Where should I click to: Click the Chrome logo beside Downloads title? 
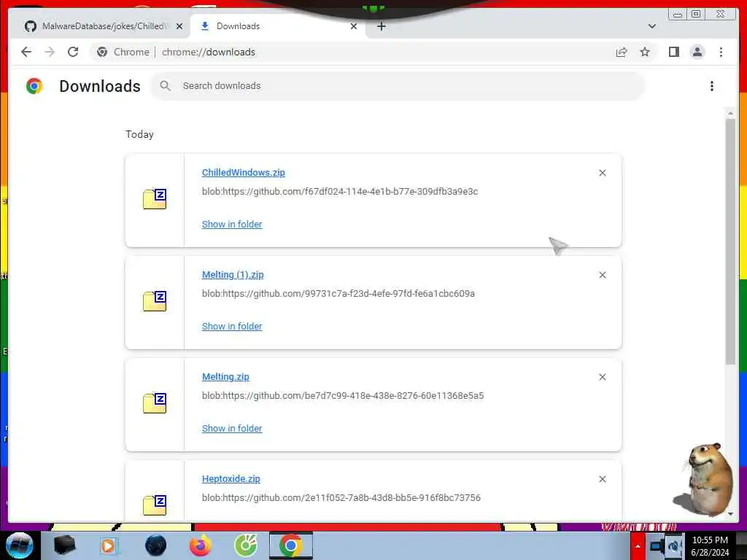(x=34, y=86)
